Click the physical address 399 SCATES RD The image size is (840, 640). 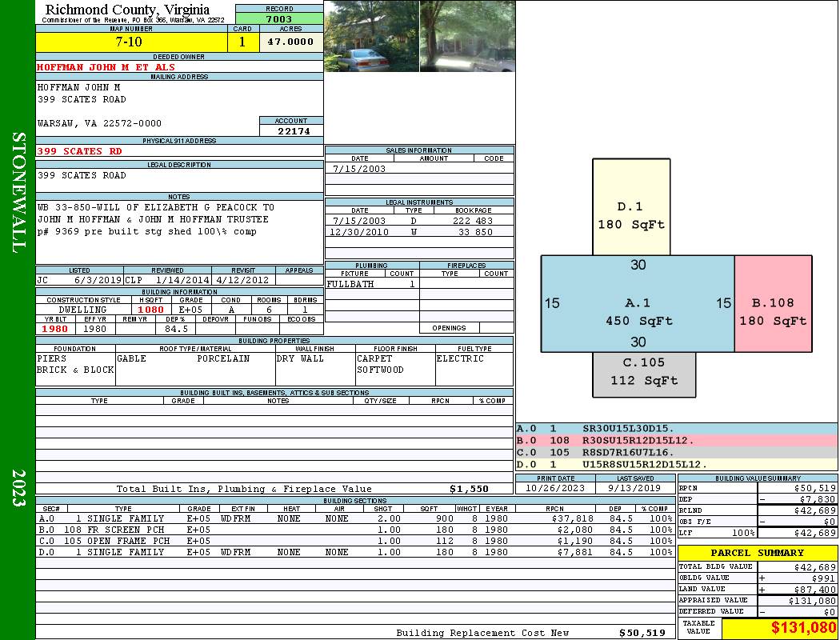[x=80, y=151]
